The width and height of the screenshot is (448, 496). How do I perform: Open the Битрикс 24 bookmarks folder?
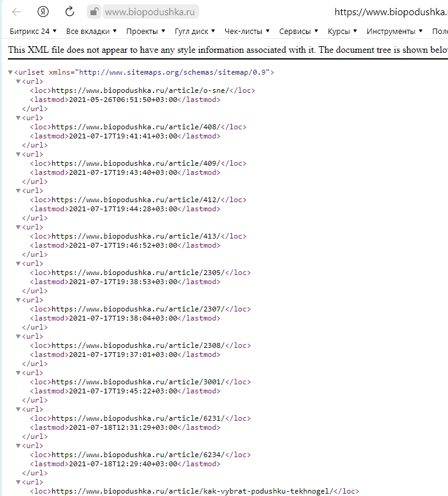tap(33, 32)
